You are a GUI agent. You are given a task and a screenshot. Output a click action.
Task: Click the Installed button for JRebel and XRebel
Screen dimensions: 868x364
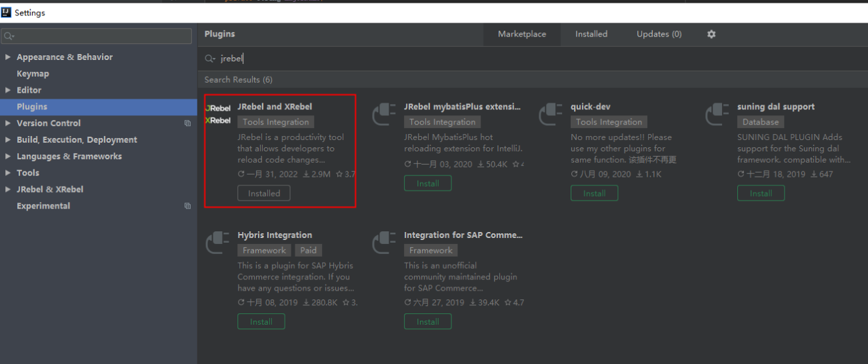[264, 193]
